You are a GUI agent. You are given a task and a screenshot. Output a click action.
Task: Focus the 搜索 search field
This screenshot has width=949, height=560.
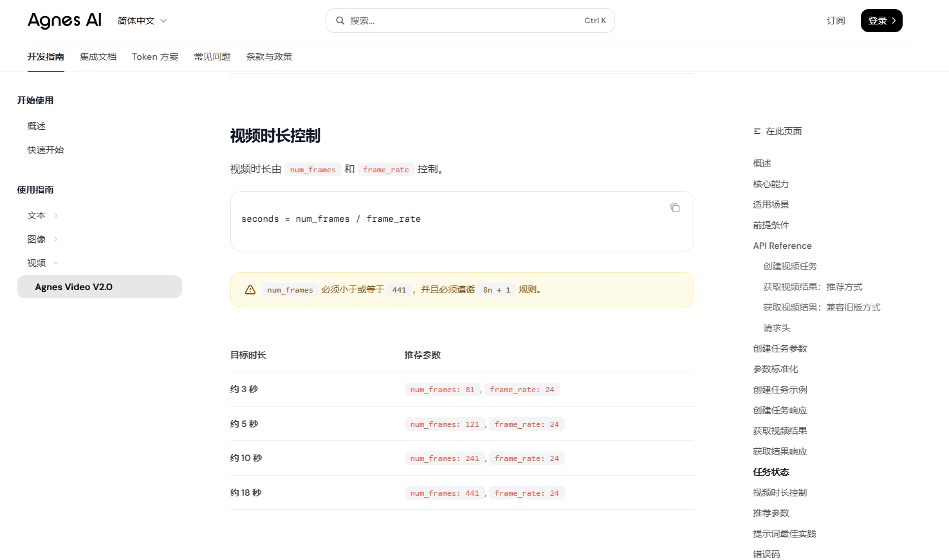[470, 21]
